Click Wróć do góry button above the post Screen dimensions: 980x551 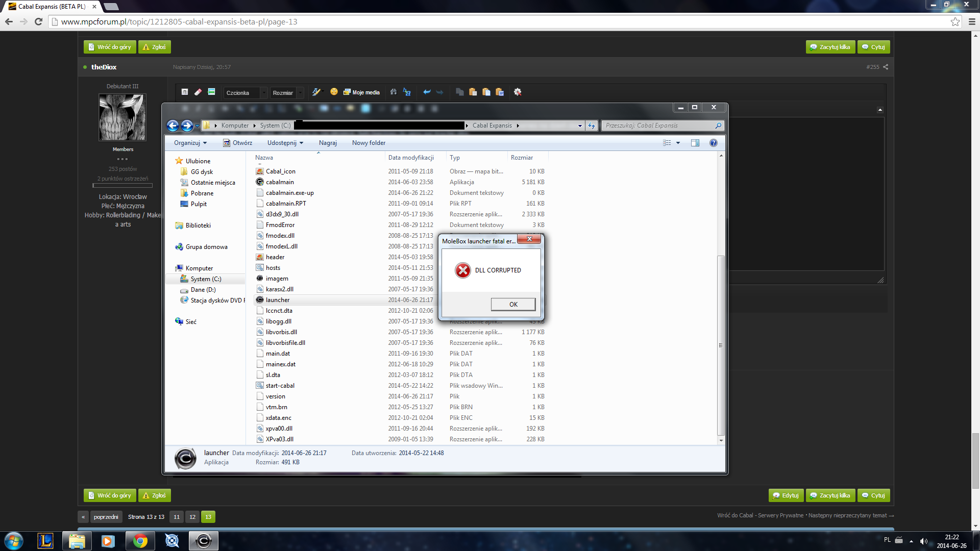point(110,47)
